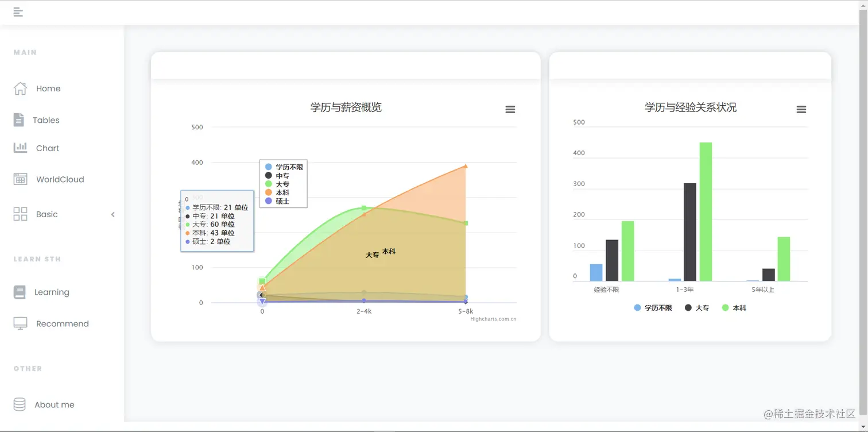This screenshot has width=868, height=432.
Task: Click the orange 本科 data point at 5-8k
Action: pos(466,166)
